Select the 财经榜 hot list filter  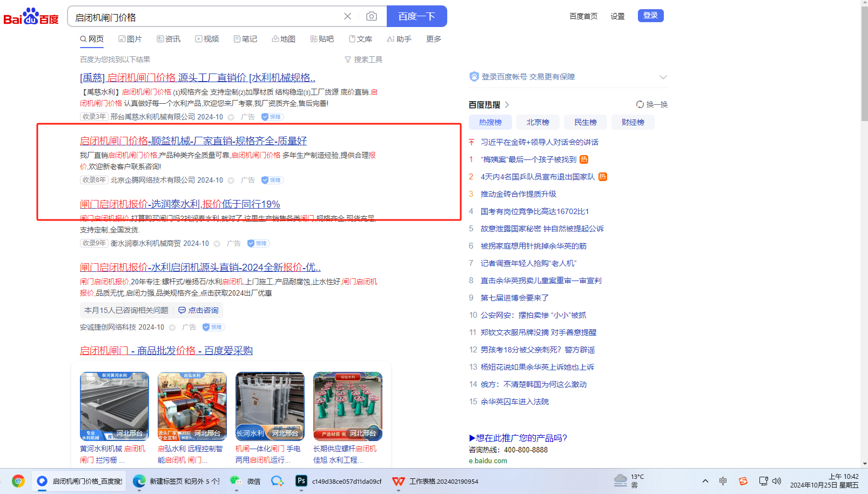633,122
